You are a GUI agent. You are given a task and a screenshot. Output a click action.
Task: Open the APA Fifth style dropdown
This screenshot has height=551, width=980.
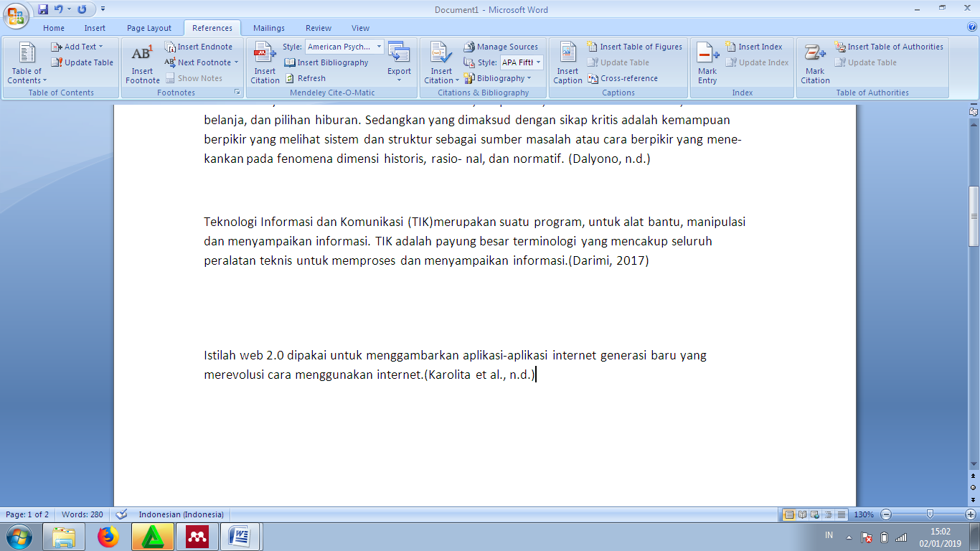[538, 62]
